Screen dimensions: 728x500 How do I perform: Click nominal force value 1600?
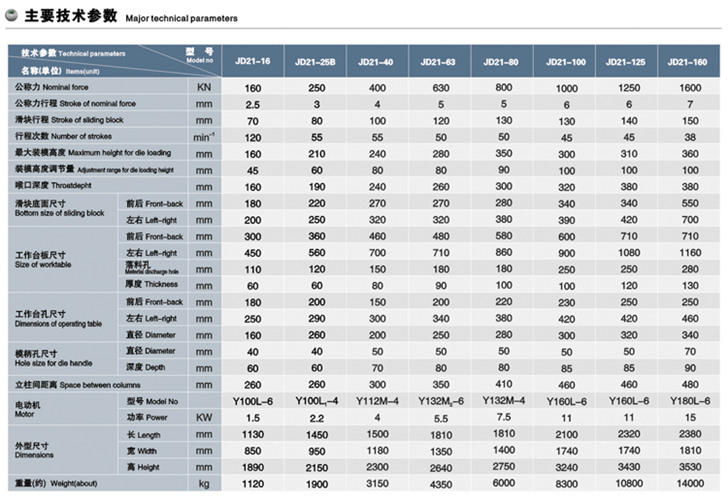click(x=690, y=88)
